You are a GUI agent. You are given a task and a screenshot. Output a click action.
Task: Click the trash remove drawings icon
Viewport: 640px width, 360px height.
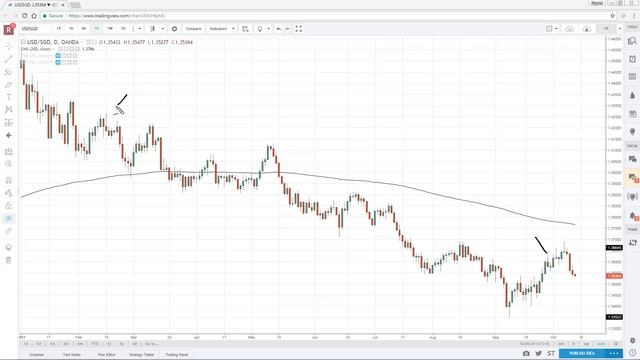click(9, 260)
